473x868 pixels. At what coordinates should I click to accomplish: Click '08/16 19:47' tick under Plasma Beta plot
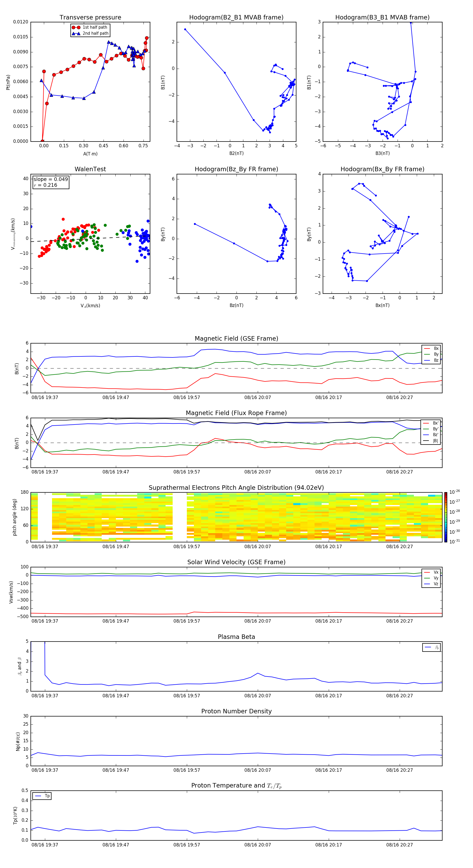tap(116, 696)
